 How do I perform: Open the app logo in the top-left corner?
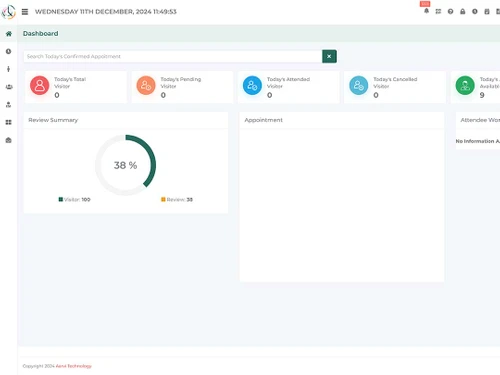point(8,12)
